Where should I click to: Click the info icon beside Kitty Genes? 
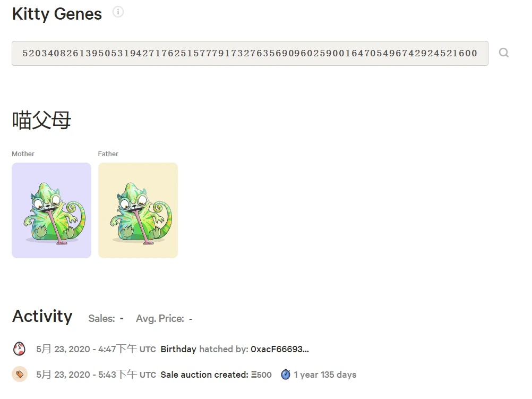click(118, 12)
